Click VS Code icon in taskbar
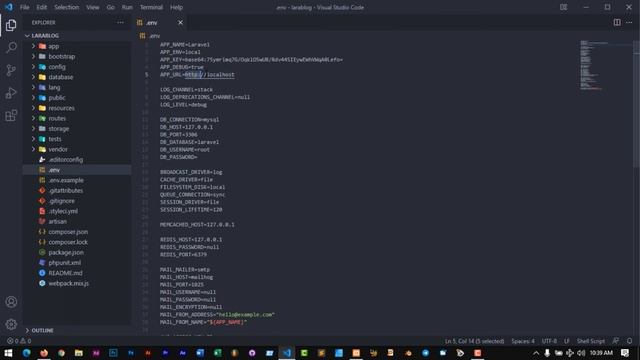 pos(287,353)
